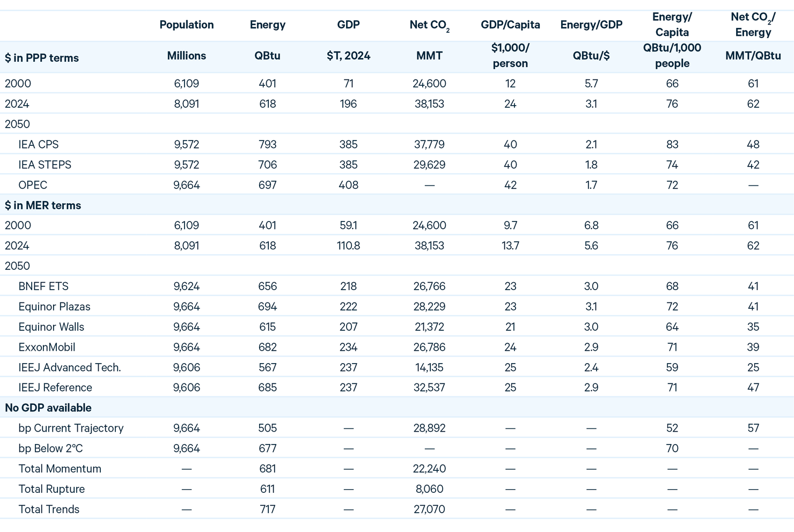Select the 793 energy value for IEA CPS
This screenshot has width=794, height=532.
(x=267, y=144)
